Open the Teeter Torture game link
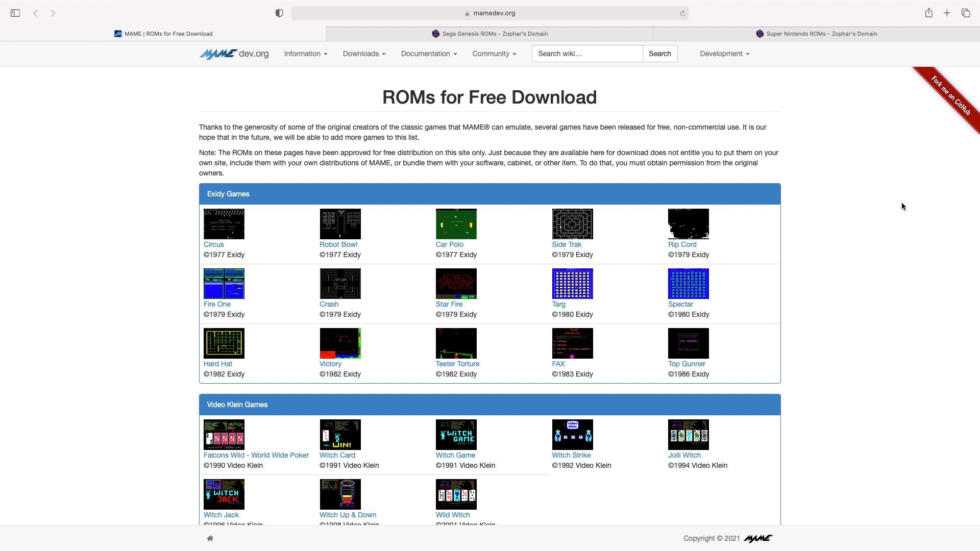The image size is (980, 551). (x=457, y=364)
